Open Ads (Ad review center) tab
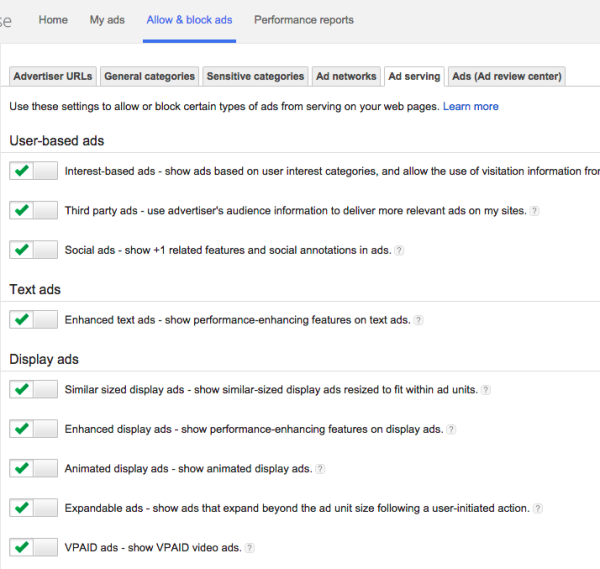 pos(507,76)
